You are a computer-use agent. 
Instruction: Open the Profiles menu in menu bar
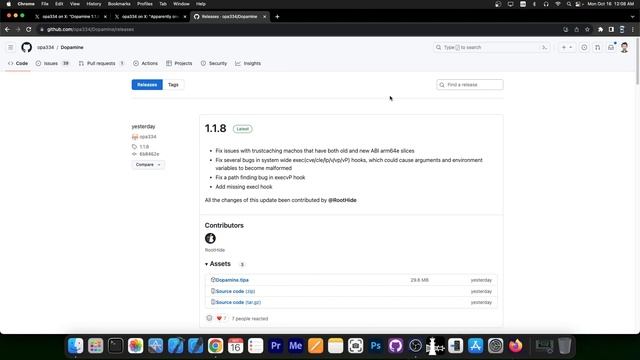tap(144, 4)
